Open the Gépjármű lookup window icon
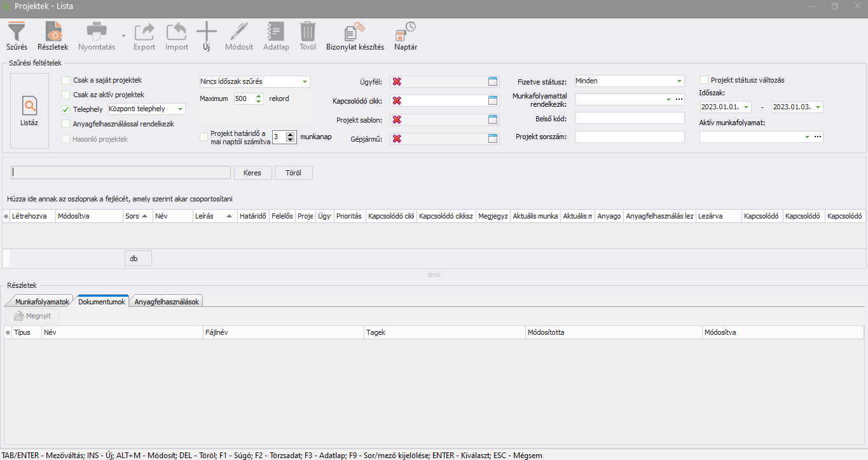Image resolution: width=868 pixels, height=460 pixels. (x=493, y=139)
